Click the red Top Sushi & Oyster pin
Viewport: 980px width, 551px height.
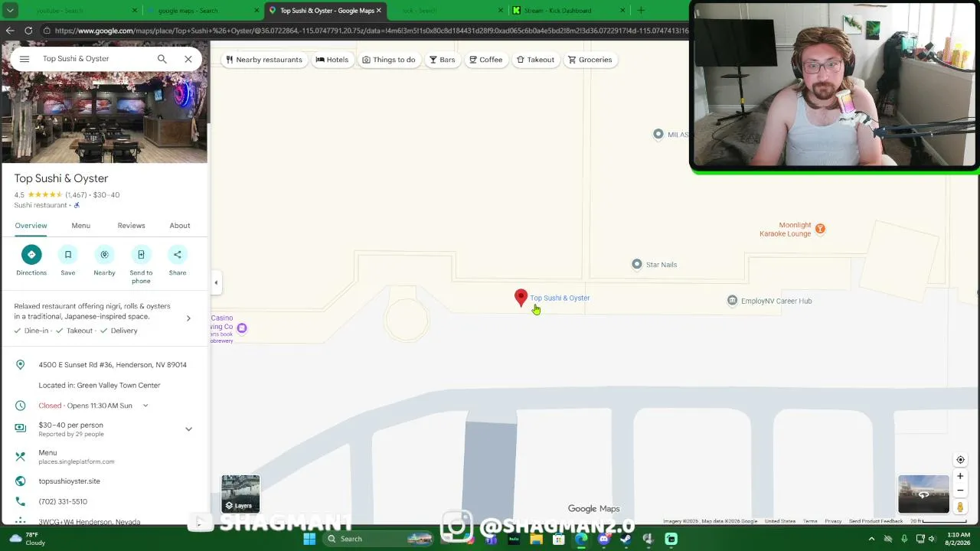(x=521, y=298)
